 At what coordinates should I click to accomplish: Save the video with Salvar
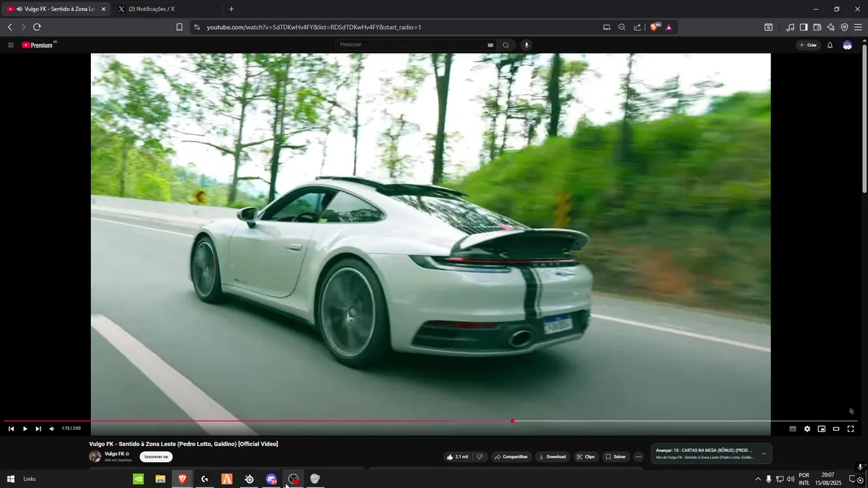[616, 457]
